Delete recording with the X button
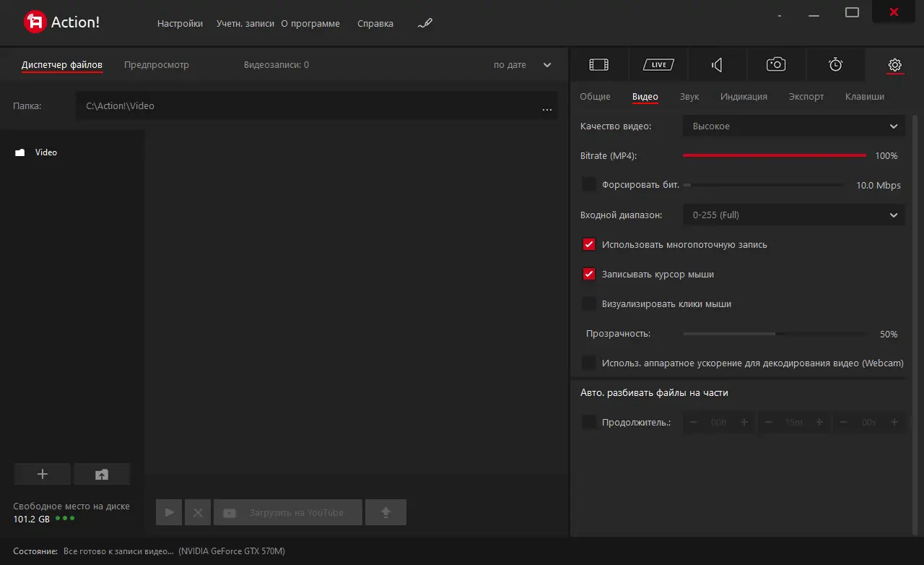This screenshot has height=565, width=924. pos(198,512)
